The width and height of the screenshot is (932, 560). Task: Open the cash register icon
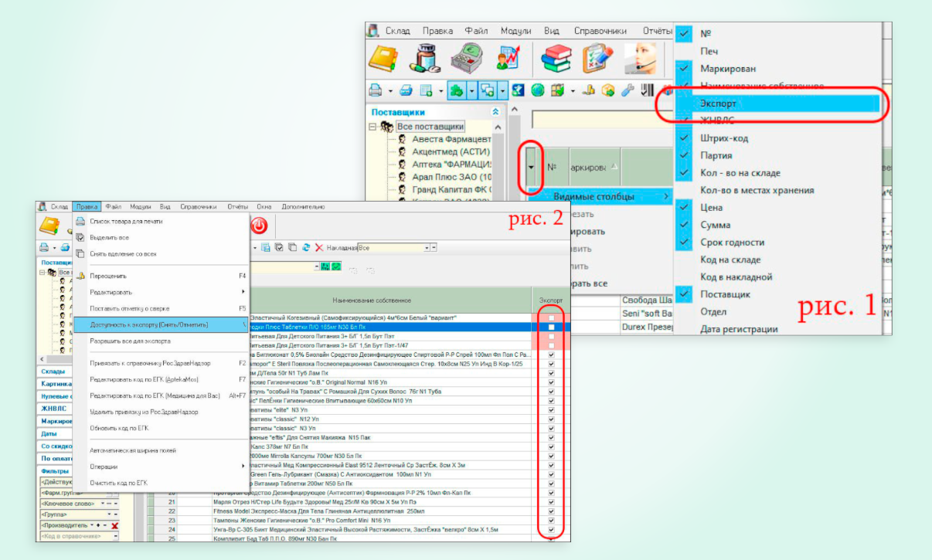pos(468,59)
